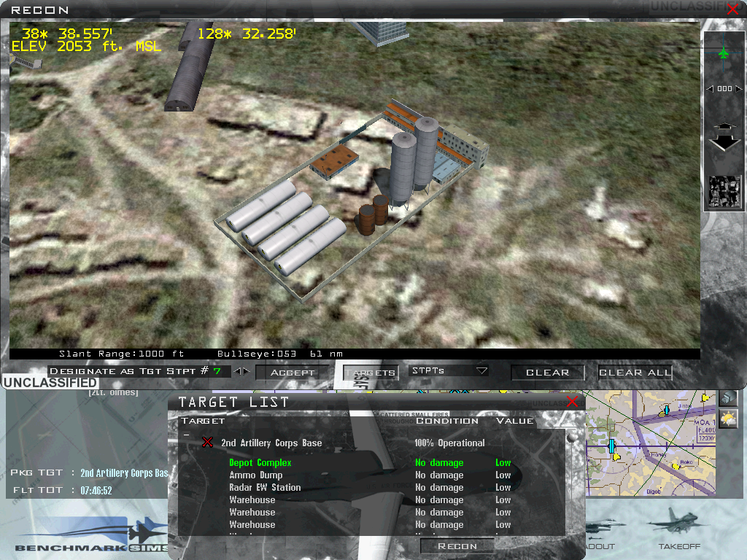Click the small up arrow in Recon panel

[x=724, y=125]
